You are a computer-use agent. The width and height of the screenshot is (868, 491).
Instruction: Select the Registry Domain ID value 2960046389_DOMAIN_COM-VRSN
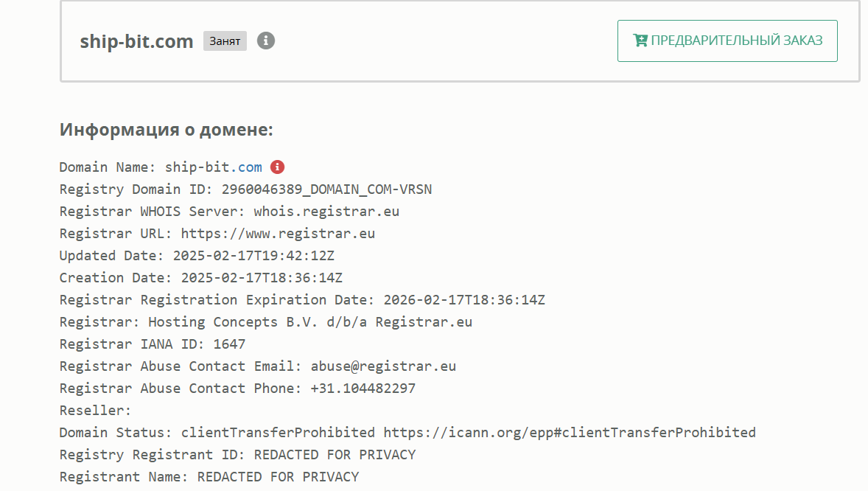tap(326, 189)
